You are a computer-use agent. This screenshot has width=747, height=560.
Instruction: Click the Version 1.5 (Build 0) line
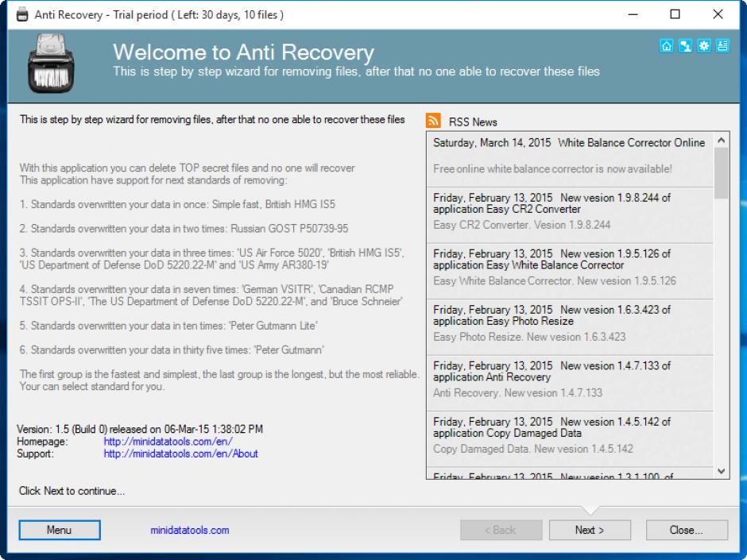[140, 429]
